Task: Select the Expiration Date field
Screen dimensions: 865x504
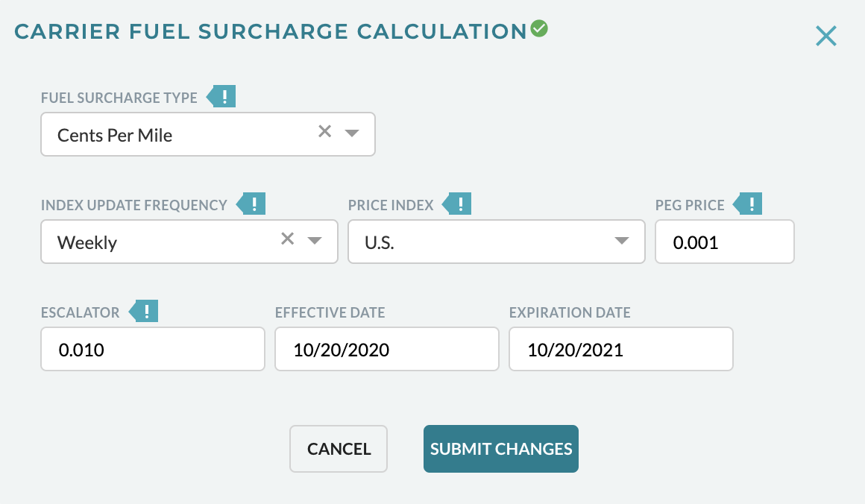Action: 620,349
